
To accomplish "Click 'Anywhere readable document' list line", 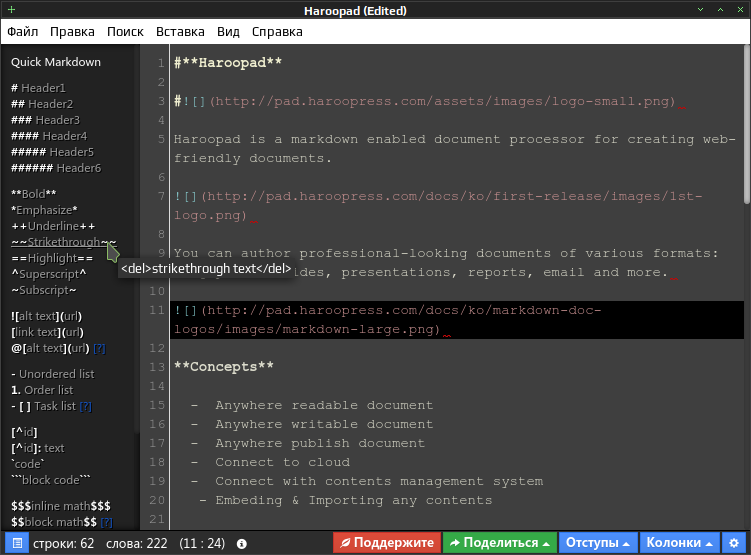I will [324, 406].
